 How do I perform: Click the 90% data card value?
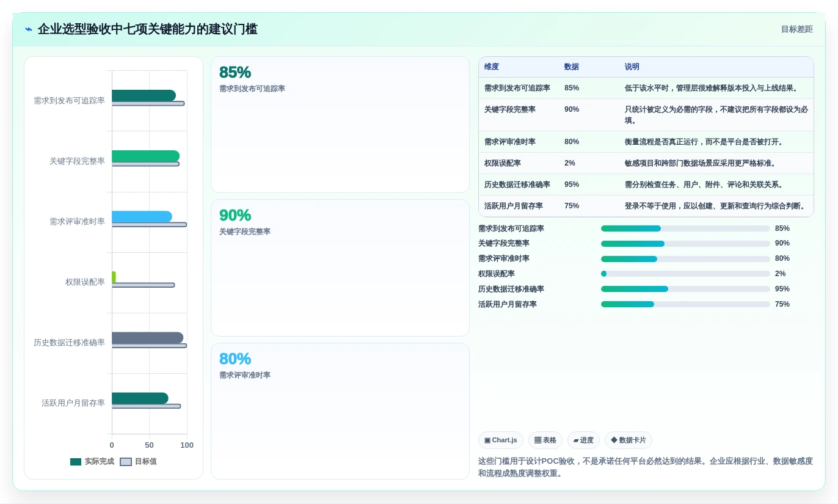pos(235,215)
